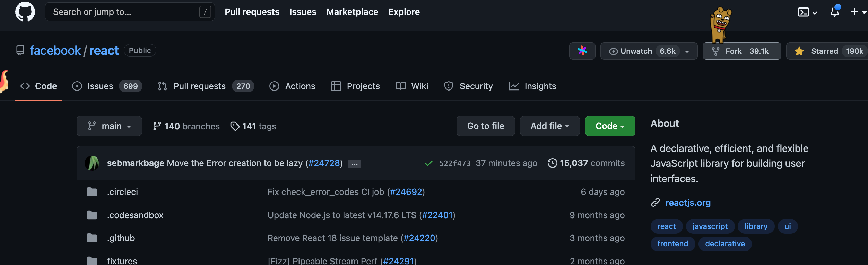Viewport: 868px width, 265px height.
Task: Click the 6.6k watchers count
Action: (668, 51)
